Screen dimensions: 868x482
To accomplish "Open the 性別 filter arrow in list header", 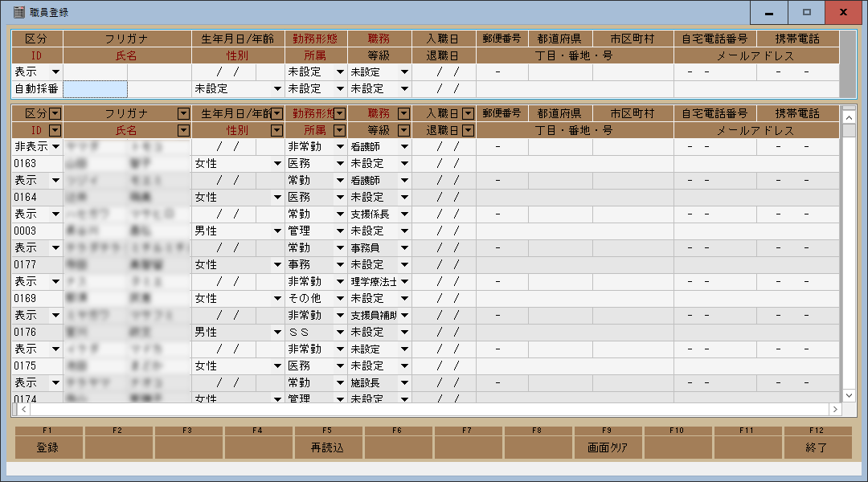I will tap(277, 130).
